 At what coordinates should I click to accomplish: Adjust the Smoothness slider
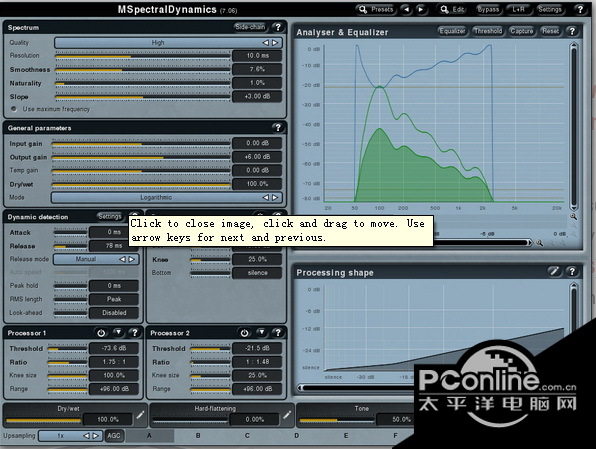[143, 70]
